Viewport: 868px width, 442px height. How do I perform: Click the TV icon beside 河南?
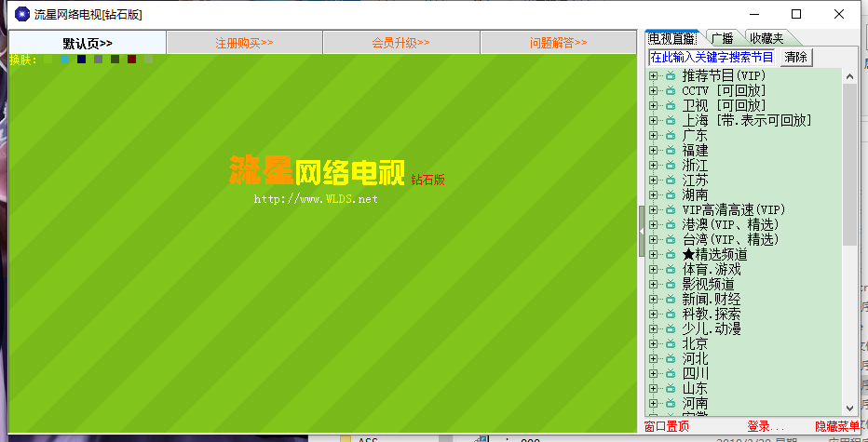point(671,403)
